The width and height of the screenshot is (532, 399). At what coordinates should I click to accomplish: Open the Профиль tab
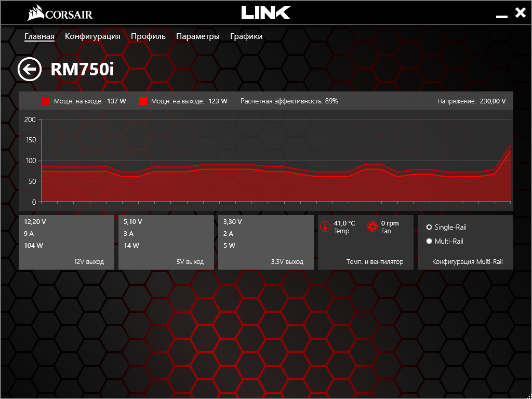coord(148,36)
